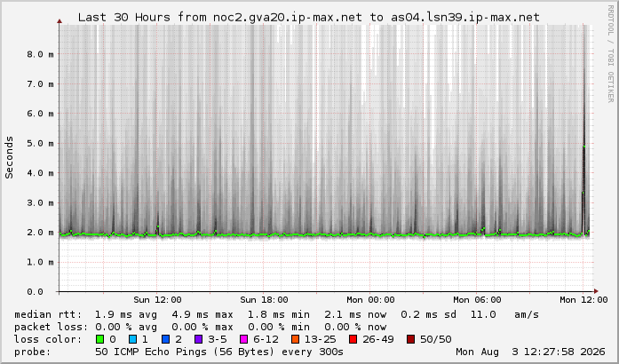Click the '0.00 % avg' packet loss value
The height and width of the screenshot is (364, 619).
tap(126, 327)
